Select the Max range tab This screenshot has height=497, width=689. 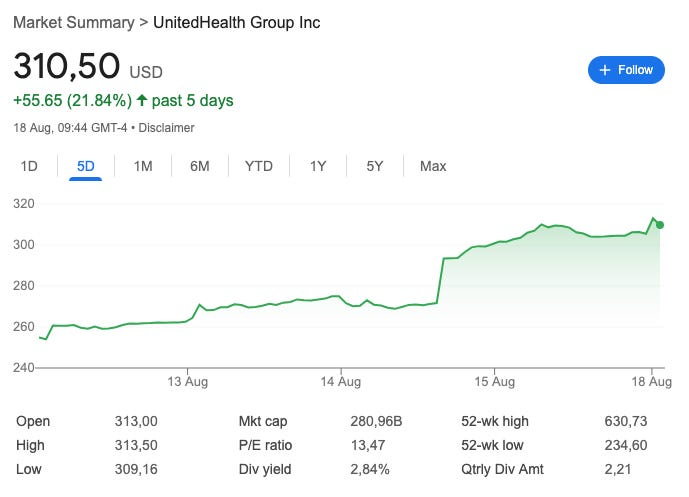point(433,166)
